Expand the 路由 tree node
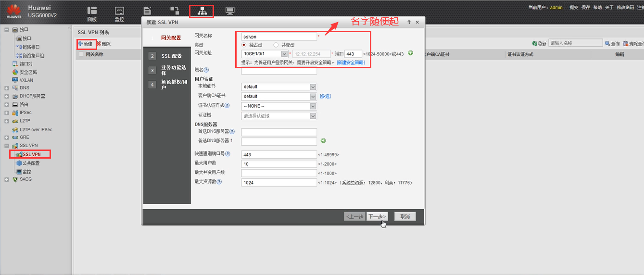The height and width of the screenshot is (275, 644). point(6,104)
